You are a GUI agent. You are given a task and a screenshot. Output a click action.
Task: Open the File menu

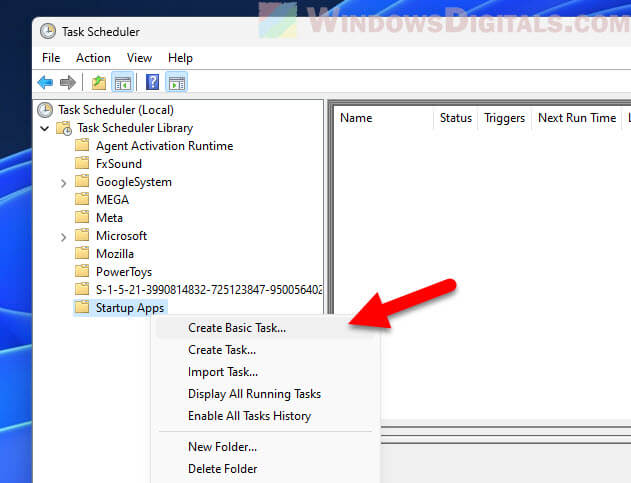[x=51, y=58]
